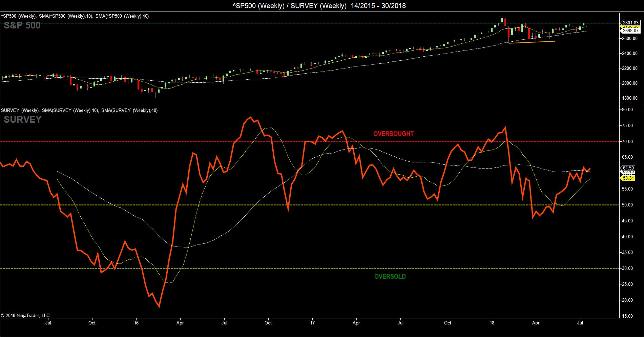
Task: Click the 25.00 survey axis label
Action: point(628,284)
